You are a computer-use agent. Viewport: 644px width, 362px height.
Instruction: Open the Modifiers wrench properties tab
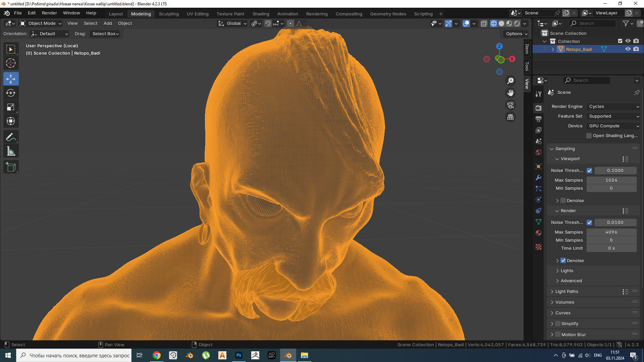538,177
